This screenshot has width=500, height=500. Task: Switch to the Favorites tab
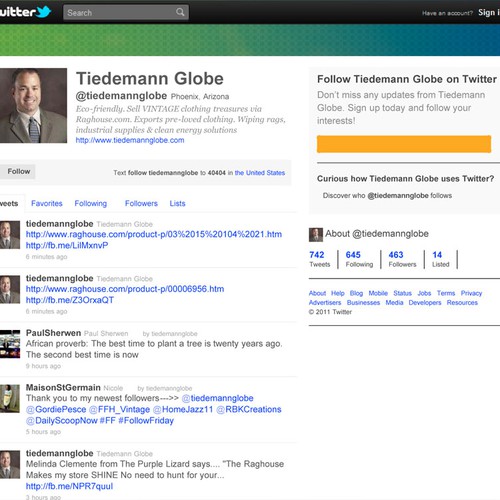click(47, 203)
